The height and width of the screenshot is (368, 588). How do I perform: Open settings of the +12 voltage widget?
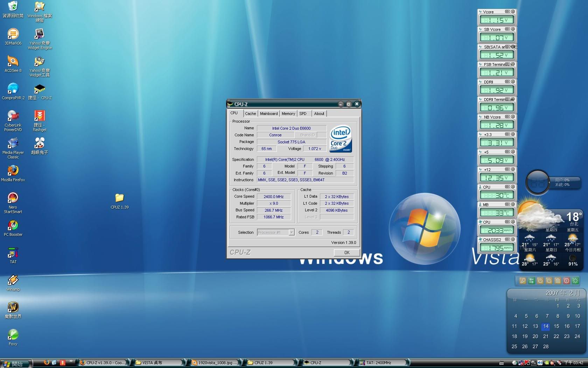point(507,169)
